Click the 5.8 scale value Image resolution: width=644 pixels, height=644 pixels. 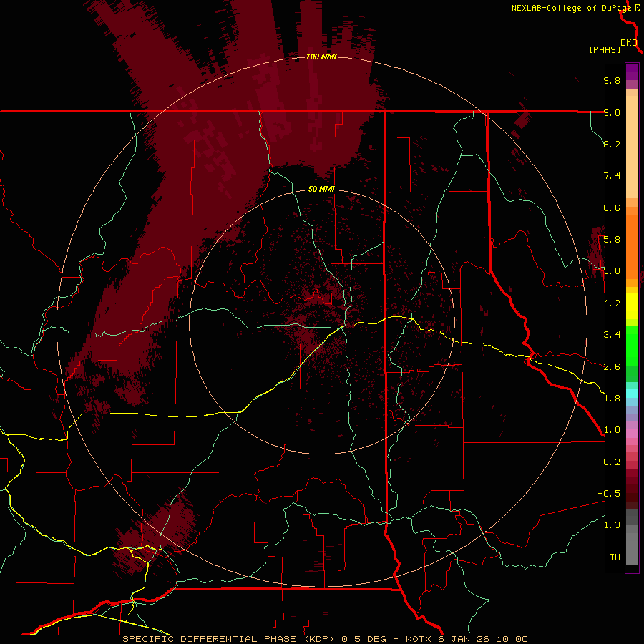tap(612, 240)
